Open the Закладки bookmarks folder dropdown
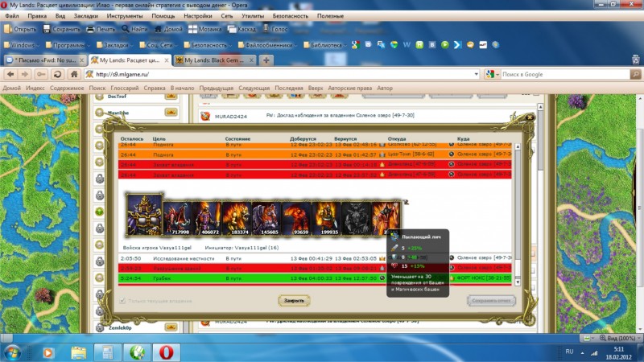 click(x=114, y=45)
